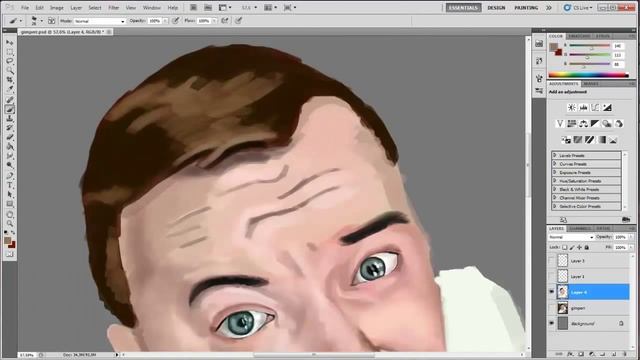Click foreground color swatch in Color panel
This screenshot has height=360, width=640.
pyautogui.click(x=553, y=47)
